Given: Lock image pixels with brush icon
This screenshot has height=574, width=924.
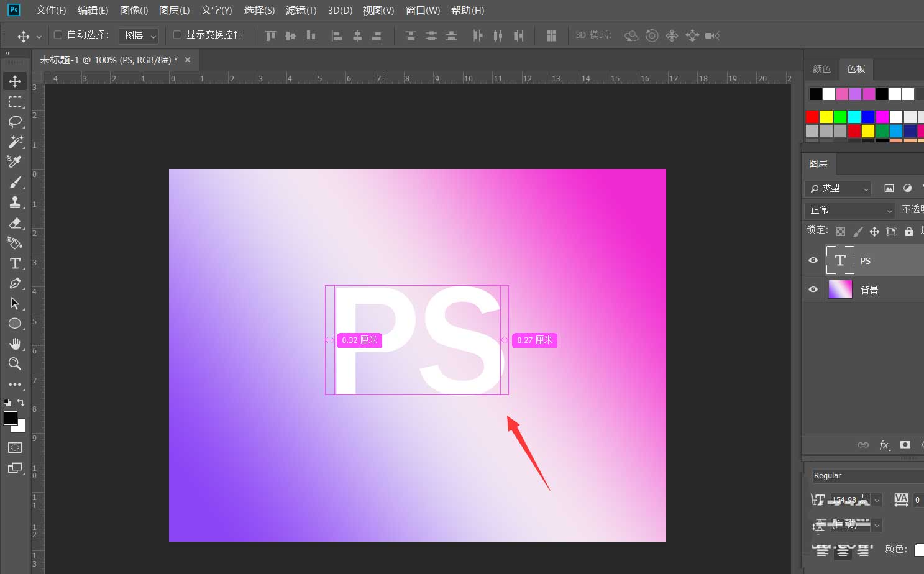Looking at the screenshot, I should [x=858, y=231].
